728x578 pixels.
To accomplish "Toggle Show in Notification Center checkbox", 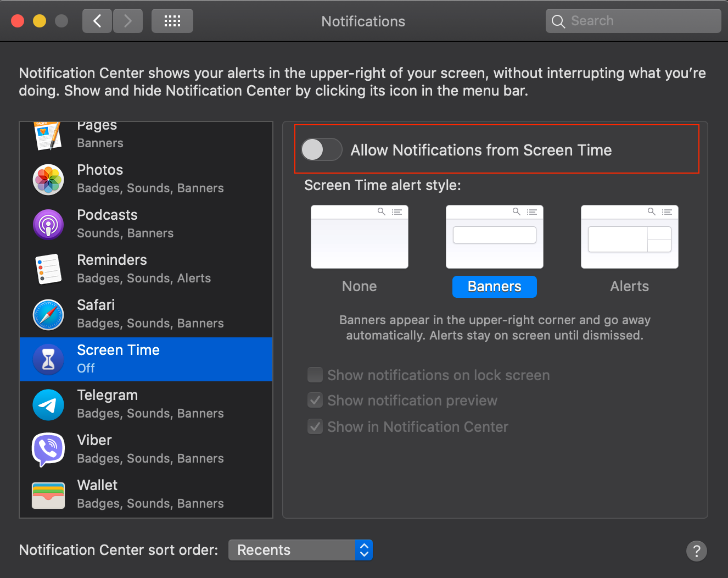I will click(x=315, y=427).
